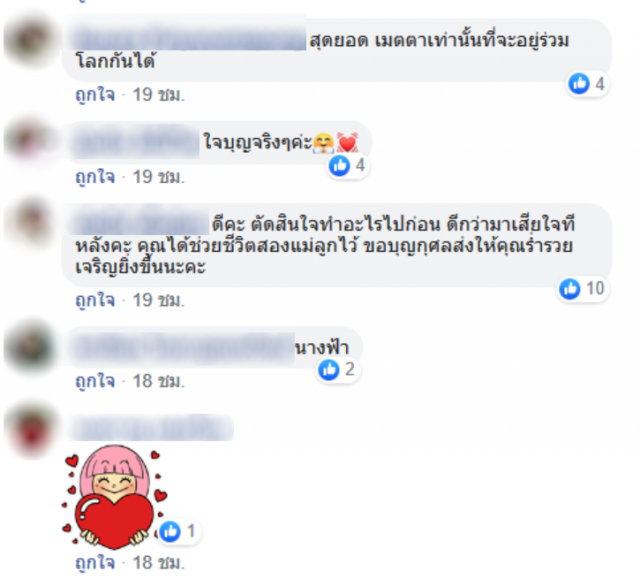The width and height of the screenshot is (640, 579).
Task: Open the blurred name of the first commenter
Action: [190, 40]
